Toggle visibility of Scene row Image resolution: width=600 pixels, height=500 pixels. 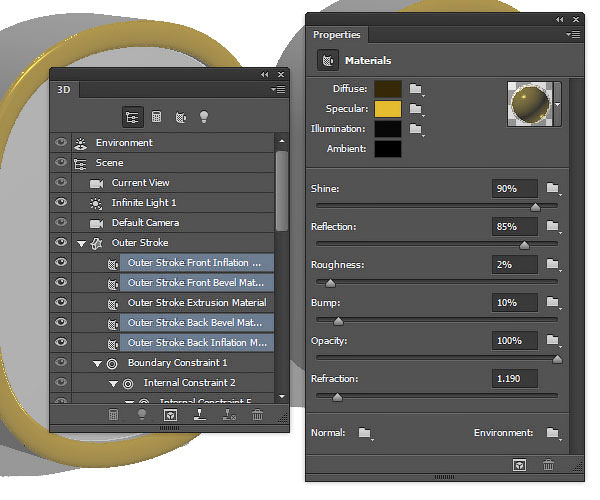61,162
